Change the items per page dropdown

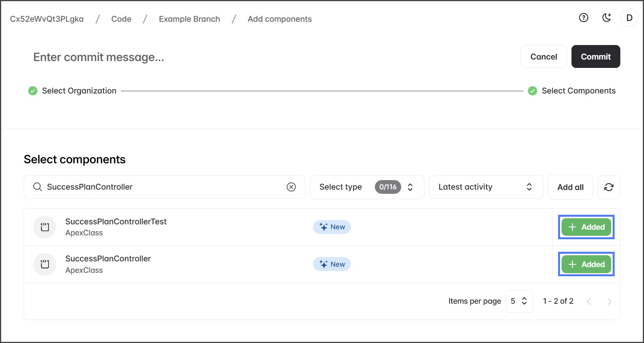[519, 301]
